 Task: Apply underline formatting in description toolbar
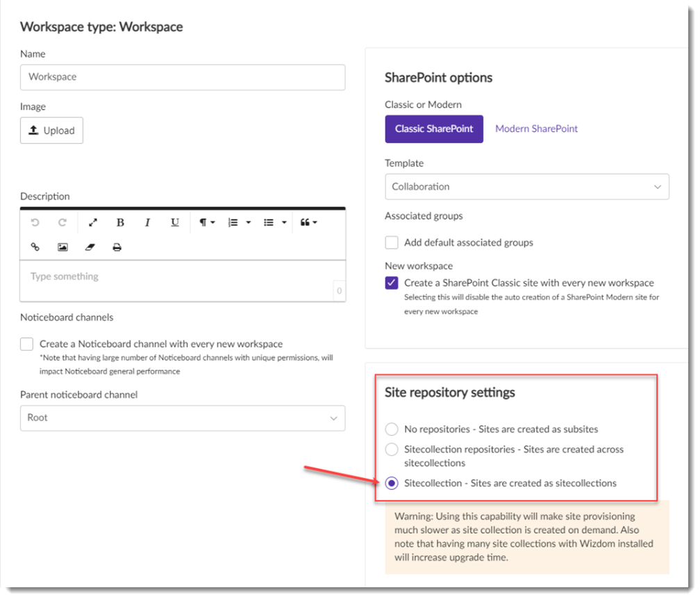(174, 222)
